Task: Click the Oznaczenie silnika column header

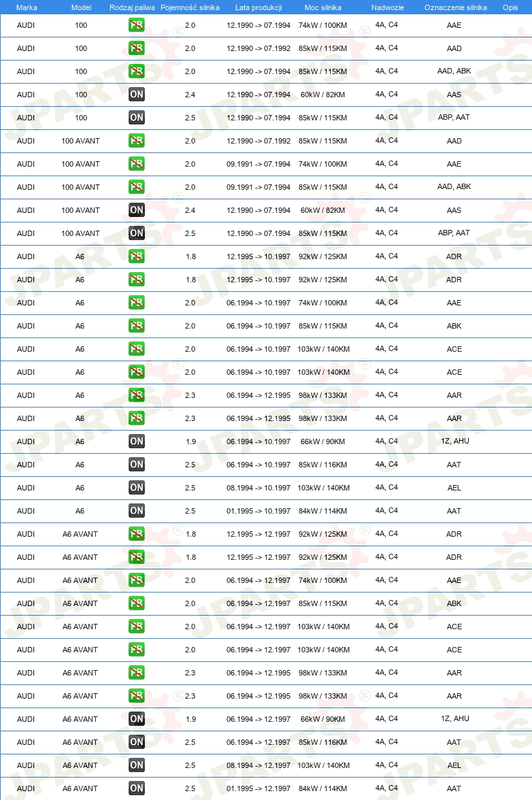Action: pos(456,7)
